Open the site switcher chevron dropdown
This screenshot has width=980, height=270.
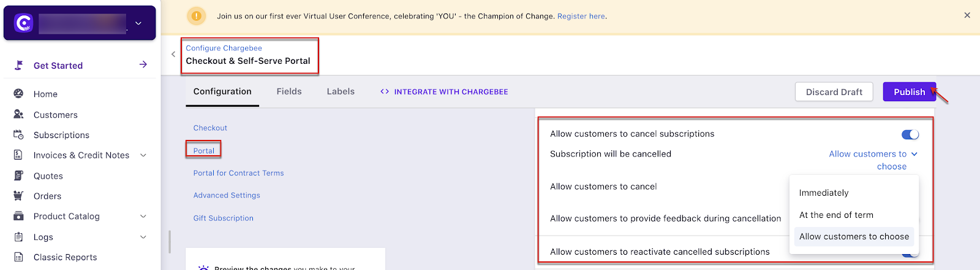pos(138,23)
